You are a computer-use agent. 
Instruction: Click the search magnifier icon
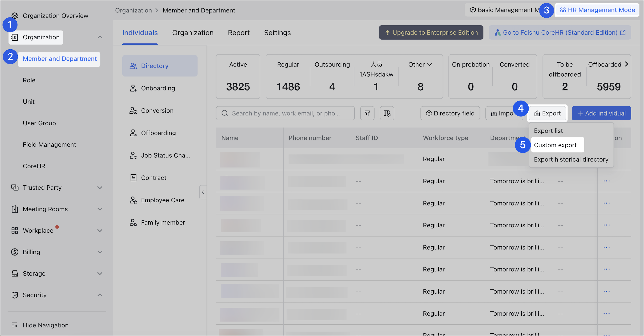point(224,113)
